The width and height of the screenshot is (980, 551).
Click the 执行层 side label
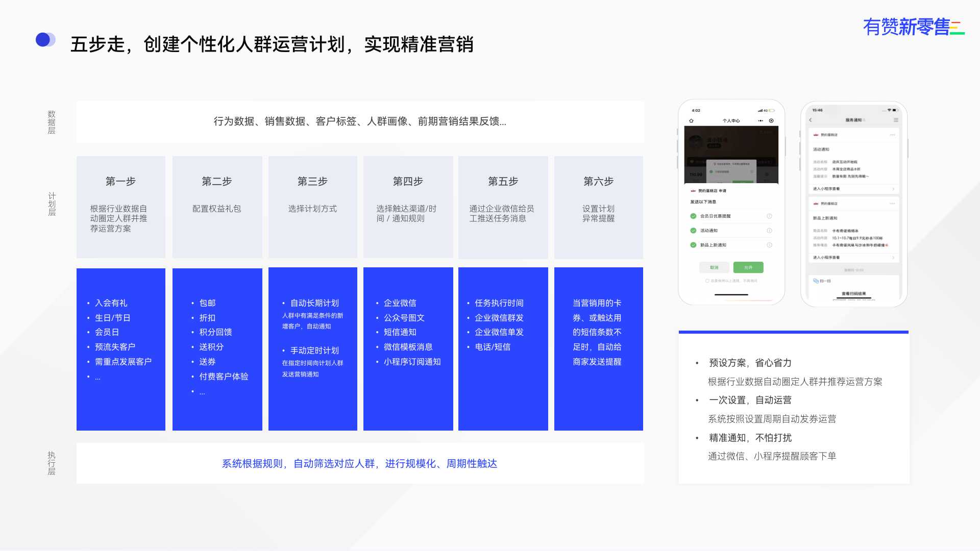pos(52,463)
